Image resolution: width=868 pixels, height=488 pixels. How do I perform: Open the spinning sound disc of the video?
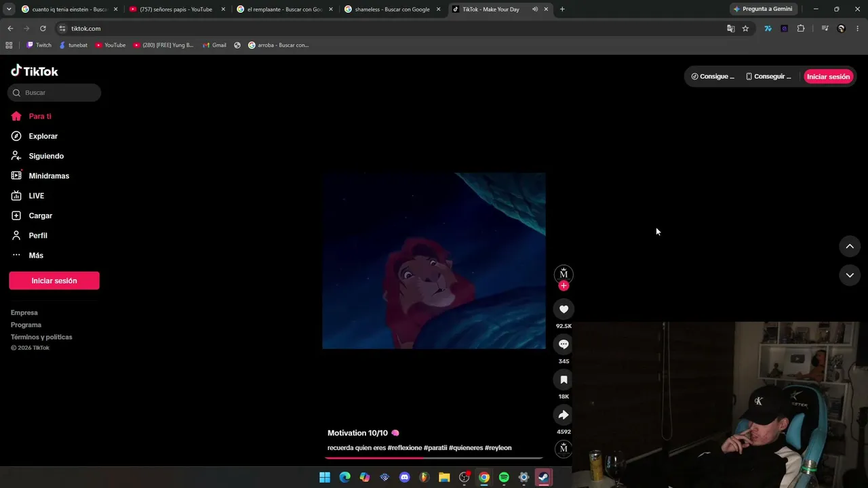click(x=564, y=448)
